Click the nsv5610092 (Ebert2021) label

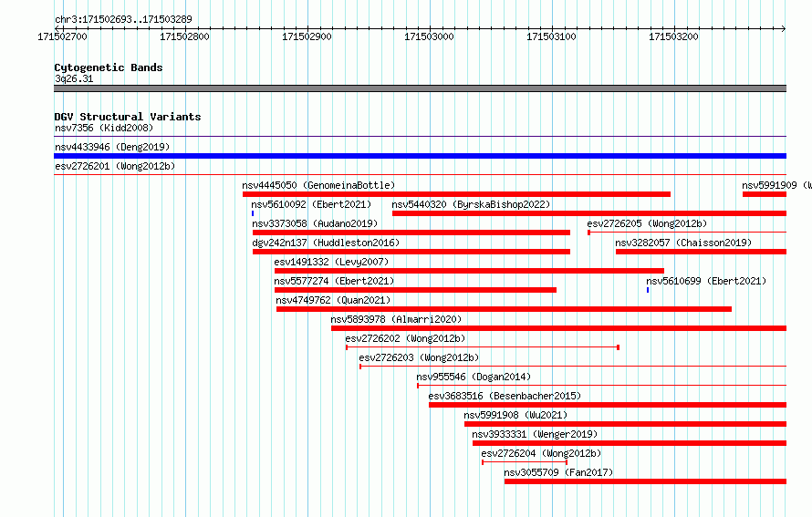(x=311, y=204)
